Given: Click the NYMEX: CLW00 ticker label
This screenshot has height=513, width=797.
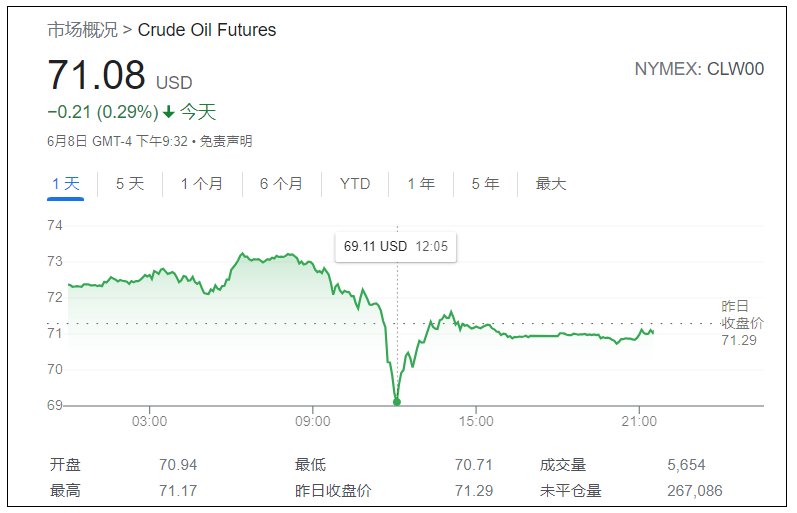Looking at the screenshot, I should 699,69.
